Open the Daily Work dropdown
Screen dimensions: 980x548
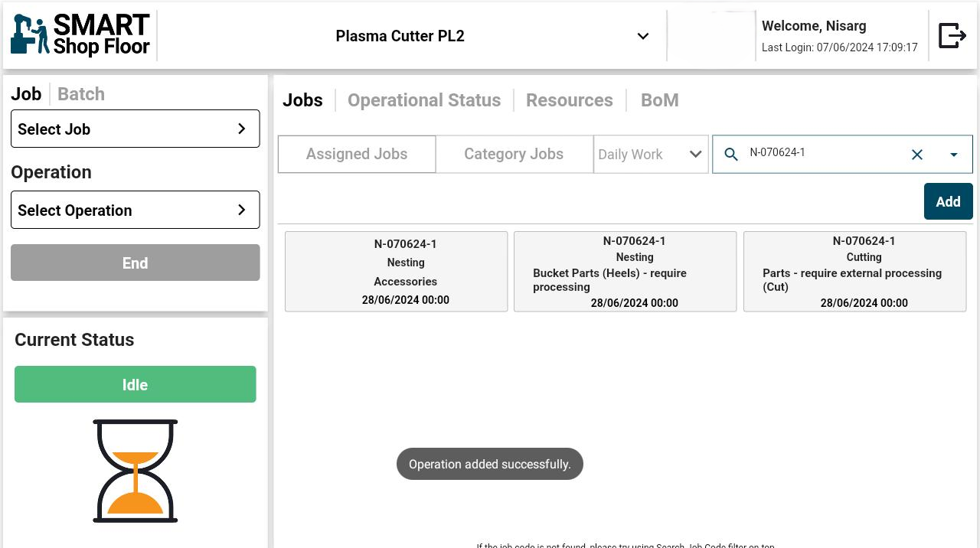[650, 155]
